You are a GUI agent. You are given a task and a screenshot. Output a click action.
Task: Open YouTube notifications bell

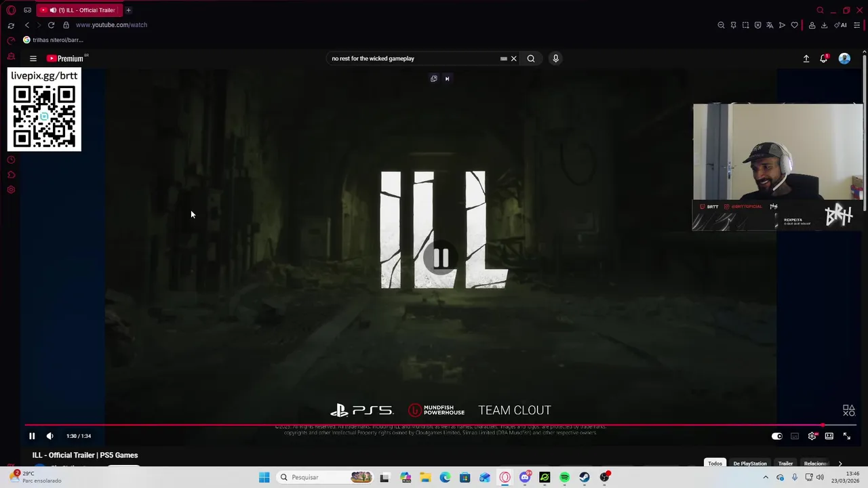(823, 58)
